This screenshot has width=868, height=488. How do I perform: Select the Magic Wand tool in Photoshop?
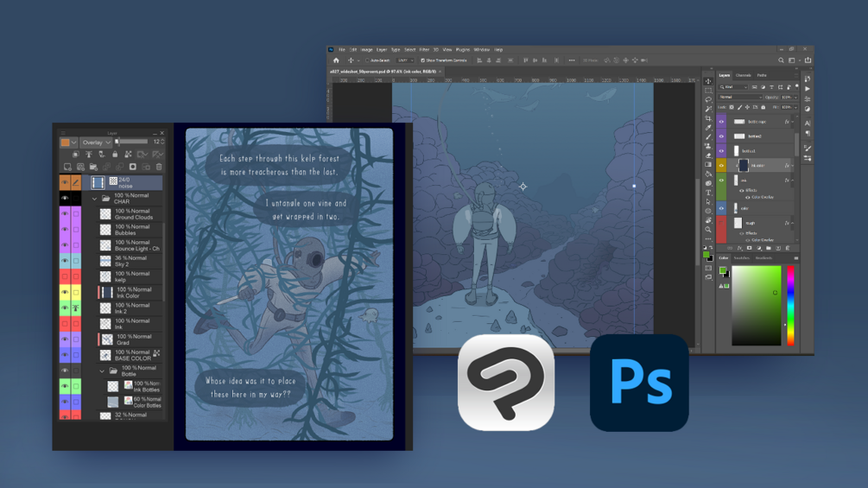click(x=708, y=109)
